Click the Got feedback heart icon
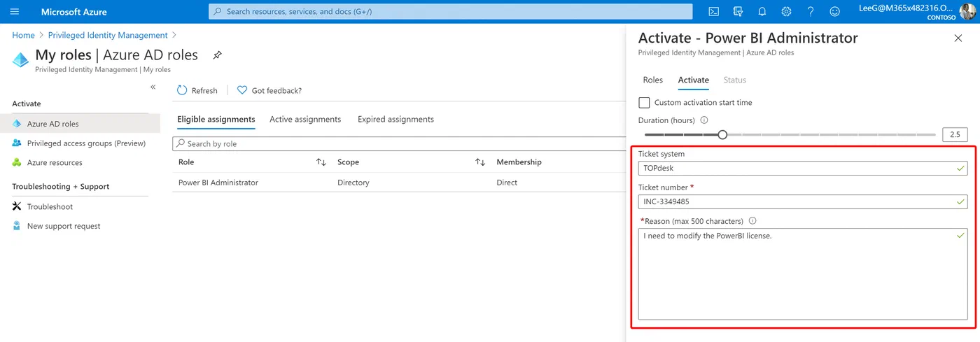Viewport: 980px width, 342px height. point(242,90)
